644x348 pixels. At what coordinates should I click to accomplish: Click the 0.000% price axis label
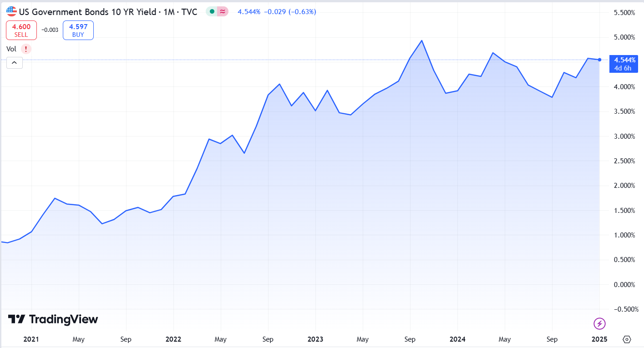(x=624, y=284)
